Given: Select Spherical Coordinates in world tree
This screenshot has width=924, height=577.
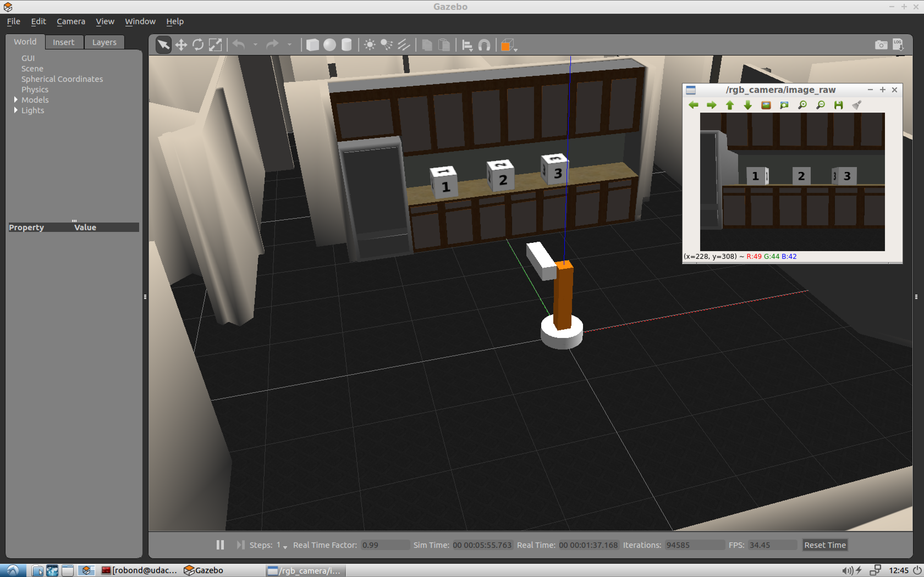Looking at the screenshot, I should click(x=62, y=79).
